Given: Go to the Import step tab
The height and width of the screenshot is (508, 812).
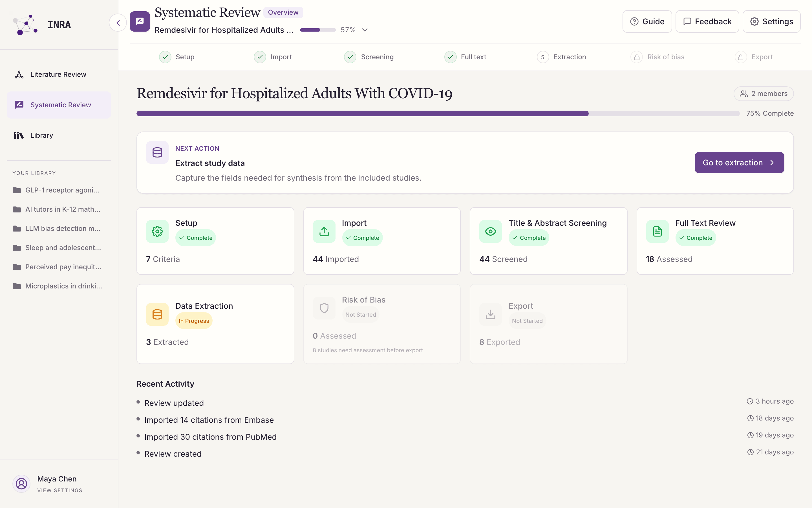Looking at the screenshot, I should [273, 57].
